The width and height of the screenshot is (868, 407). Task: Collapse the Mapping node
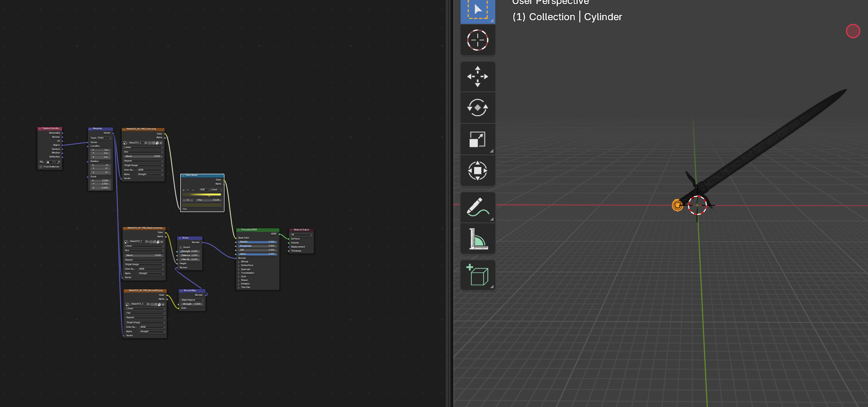pos(91,129)
